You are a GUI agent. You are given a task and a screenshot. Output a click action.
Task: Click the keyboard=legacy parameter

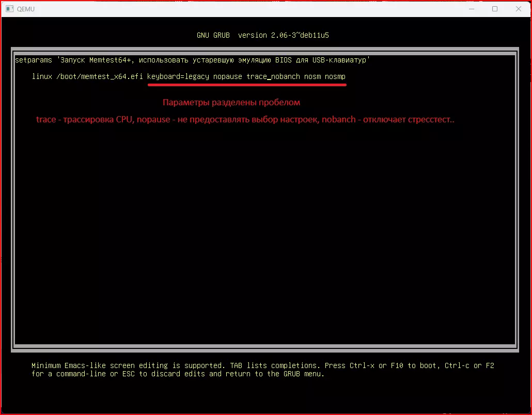pyautogui.click(x=178, y=76)
